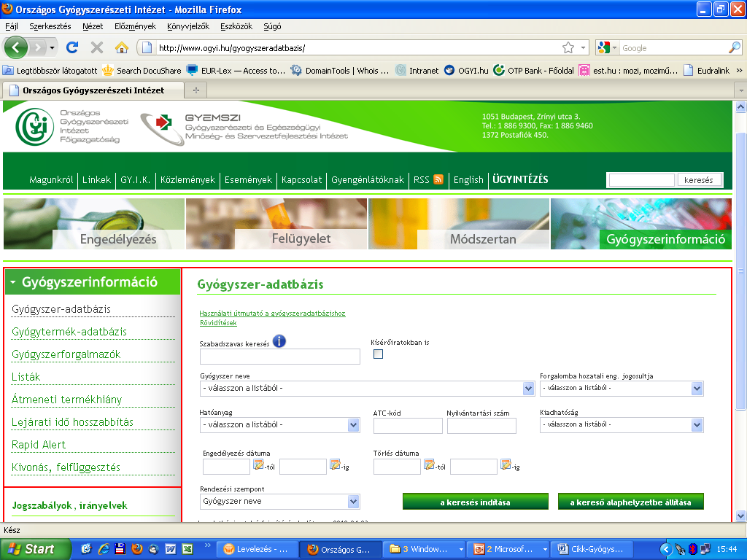747x560 pixels.
Task: Expand the tab list dropdown arrow
Action: [741, 90]
